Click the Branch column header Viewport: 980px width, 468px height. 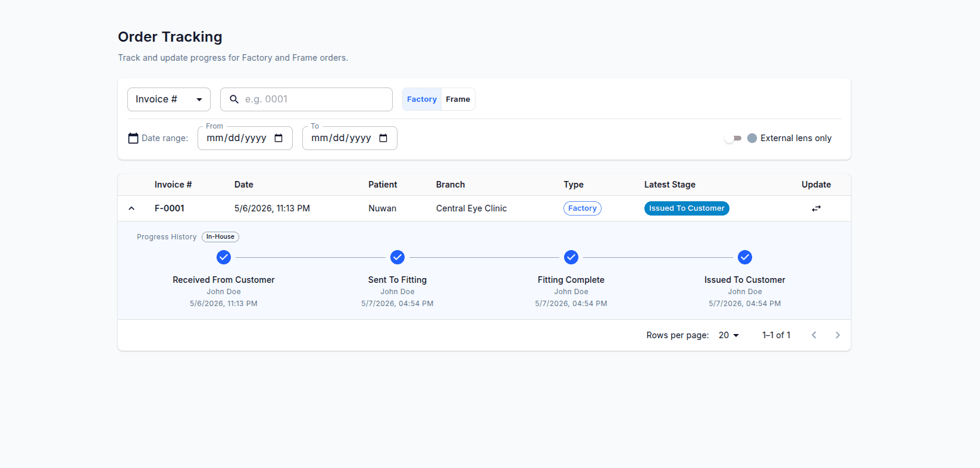click(450, 185)
